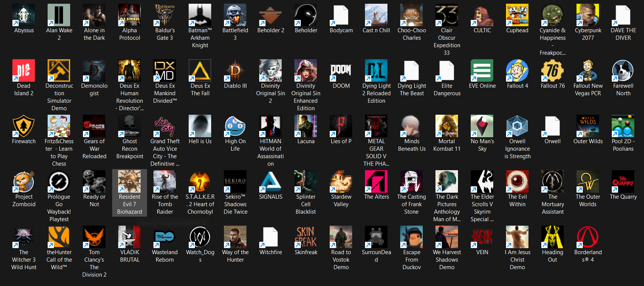Select the Fallout 4 Vault Boy icon
The height and width of the screenshot is (286, 644).
[x=517, y=71]
